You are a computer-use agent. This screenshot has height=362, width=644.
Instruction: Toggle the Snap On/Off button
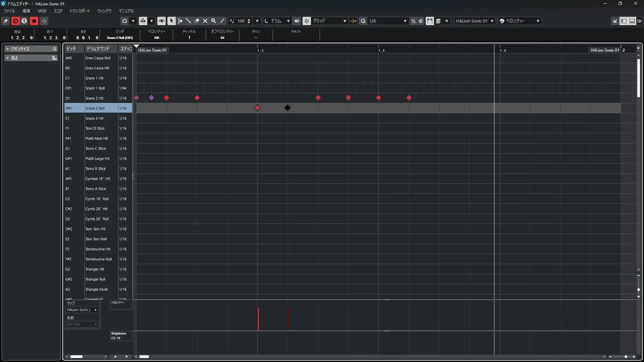[307, 21]
